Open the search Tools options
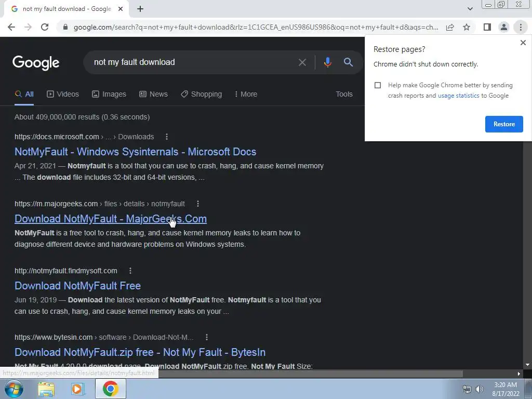This screenshot has height=399, width=532. pos(344,95)
